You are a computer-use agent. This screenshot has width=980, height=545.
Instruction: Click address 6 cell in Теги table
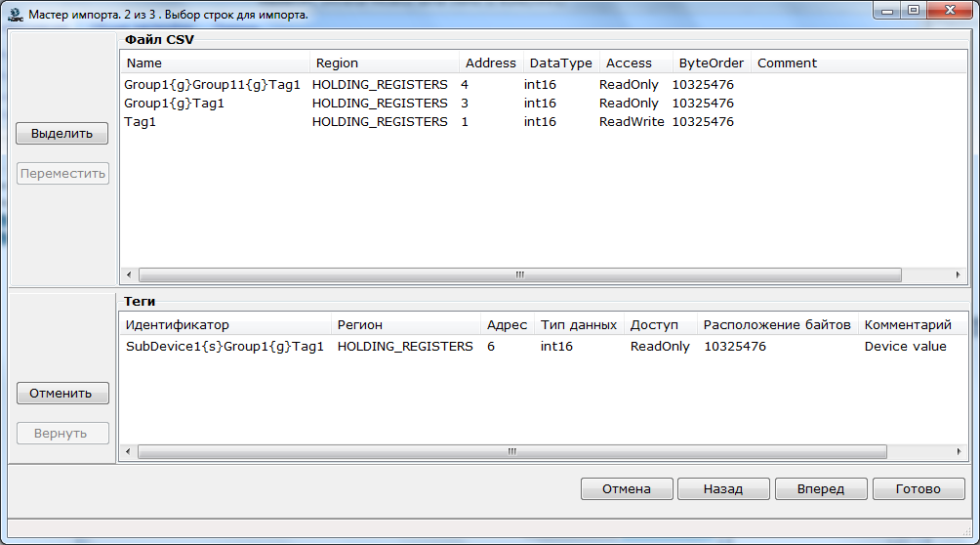click(491, 347)
